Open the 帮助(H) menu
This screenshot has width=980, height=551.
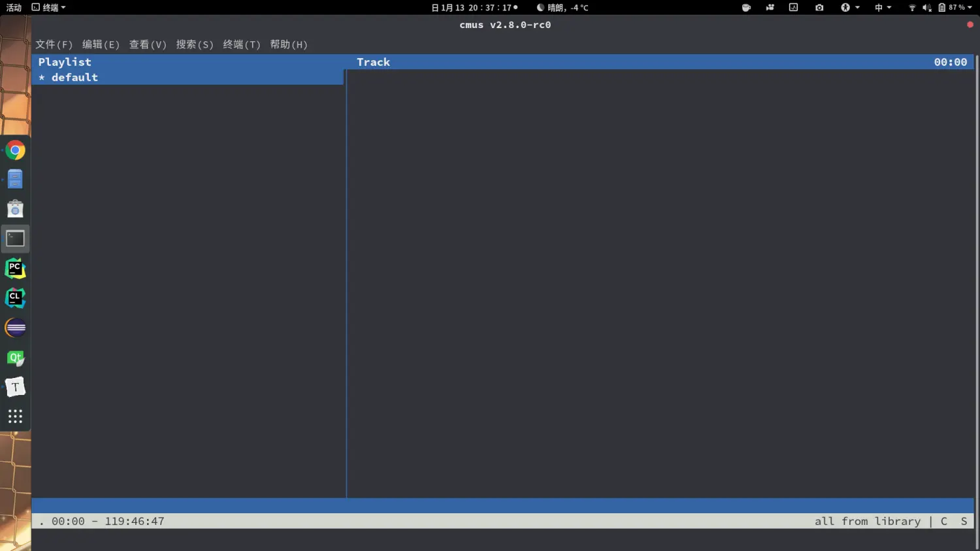pos(289,44)
